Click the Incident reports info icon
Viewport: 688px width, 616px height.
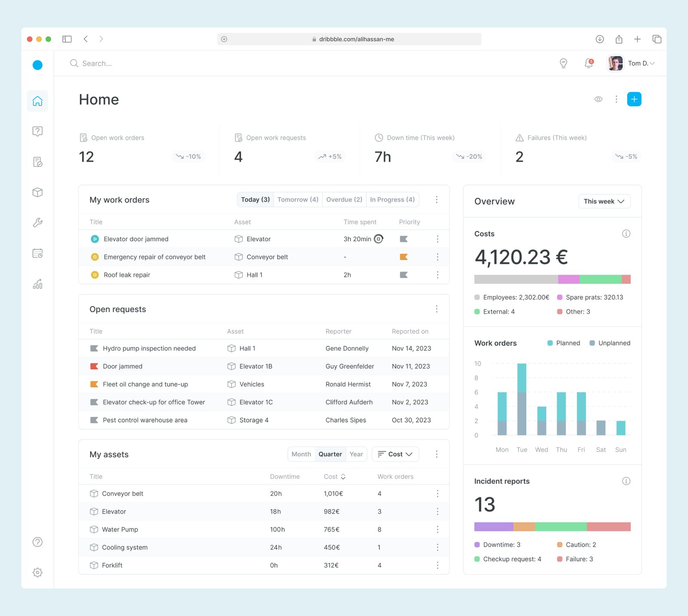point(626,481)
